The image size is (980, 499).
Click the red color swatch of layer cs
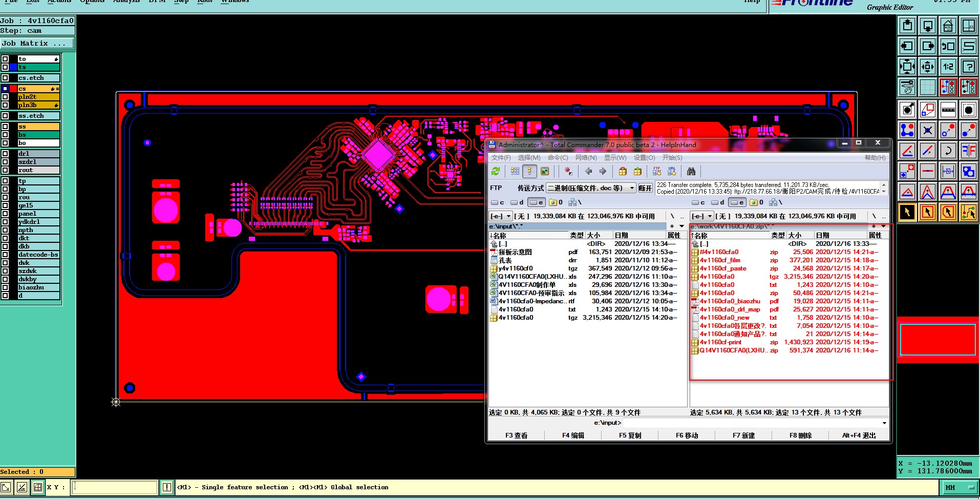[x=14, y=89]
